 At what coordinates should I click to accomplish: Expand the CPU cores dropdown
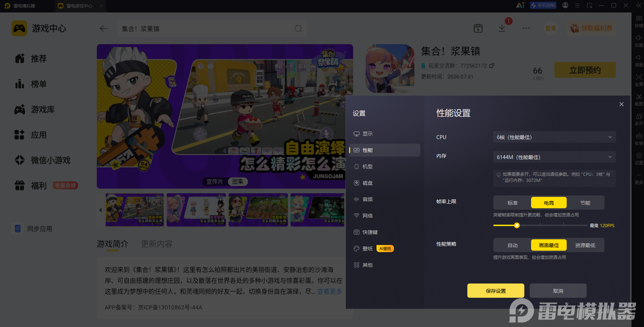[x=554, y=137]
